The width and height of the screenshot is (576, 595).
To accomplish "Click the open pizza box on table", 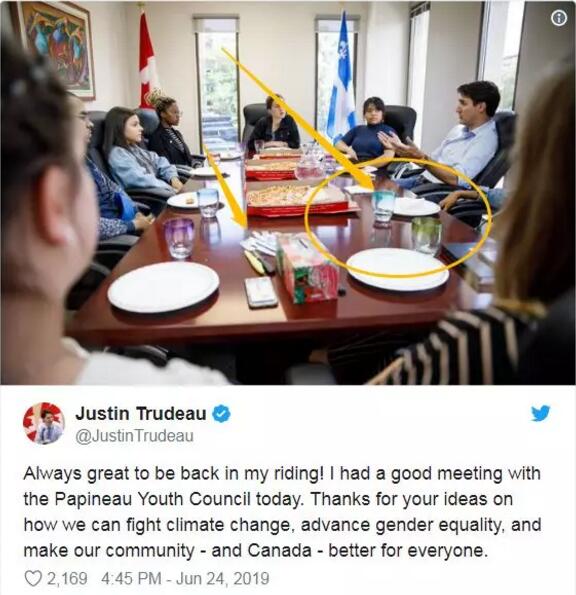I will (297, 200).
